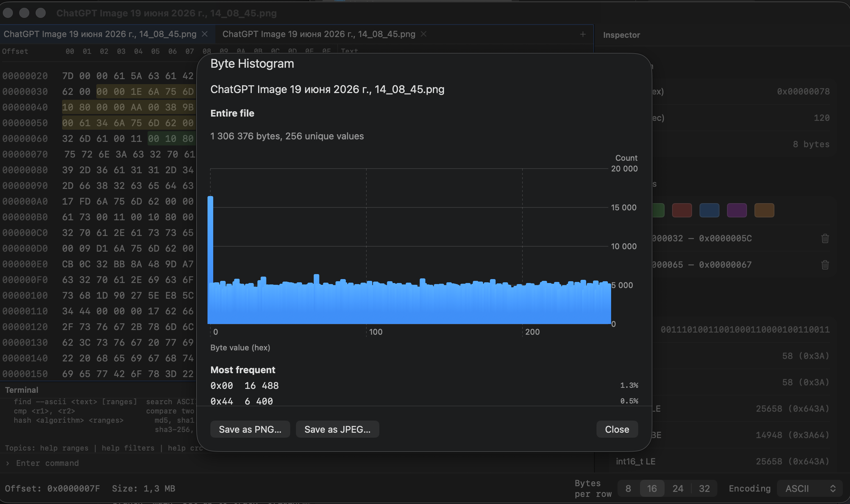This screenshot has height=504, width=850.
Task: Pick the orange highlight color swatch
Action: [764, 210]
